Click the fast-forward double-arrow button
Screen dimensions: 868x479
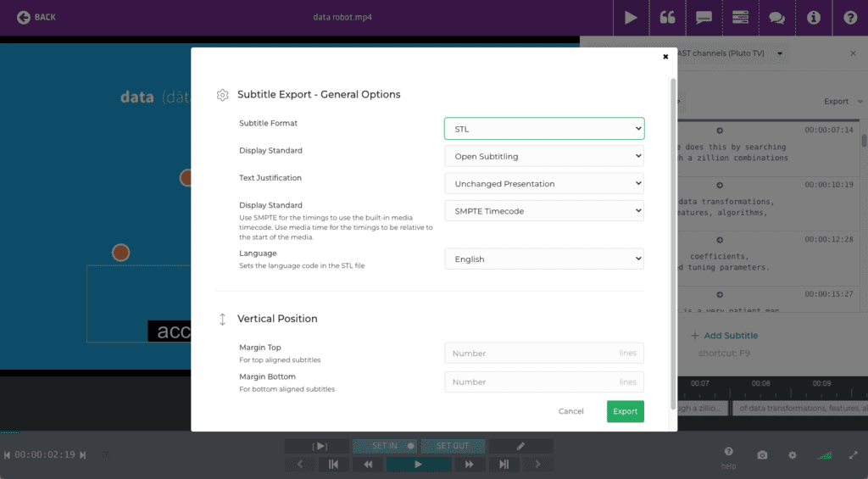click(x=470, y=464)
